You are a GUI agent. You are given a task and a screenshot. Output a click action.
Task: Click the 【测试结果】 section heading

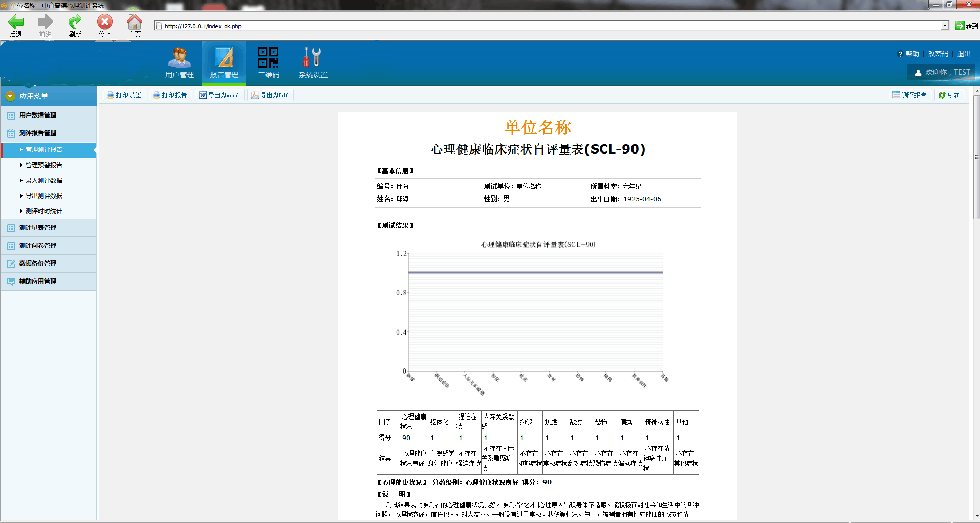coord(396,225)
